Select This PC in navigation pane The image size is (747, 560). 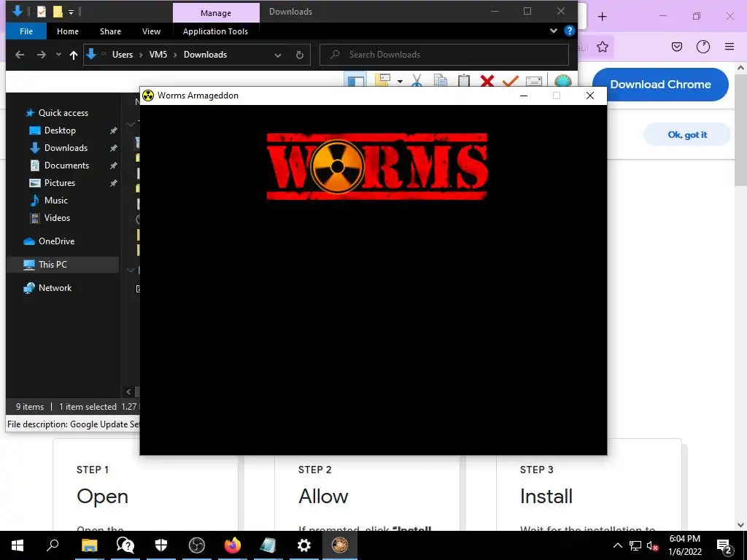tap(53, 264)
